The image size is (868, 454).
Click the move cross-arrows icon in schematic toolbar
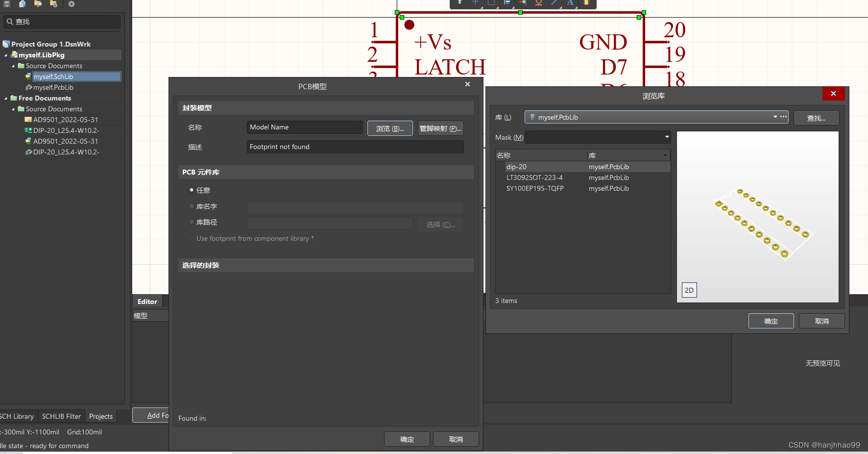475,2
